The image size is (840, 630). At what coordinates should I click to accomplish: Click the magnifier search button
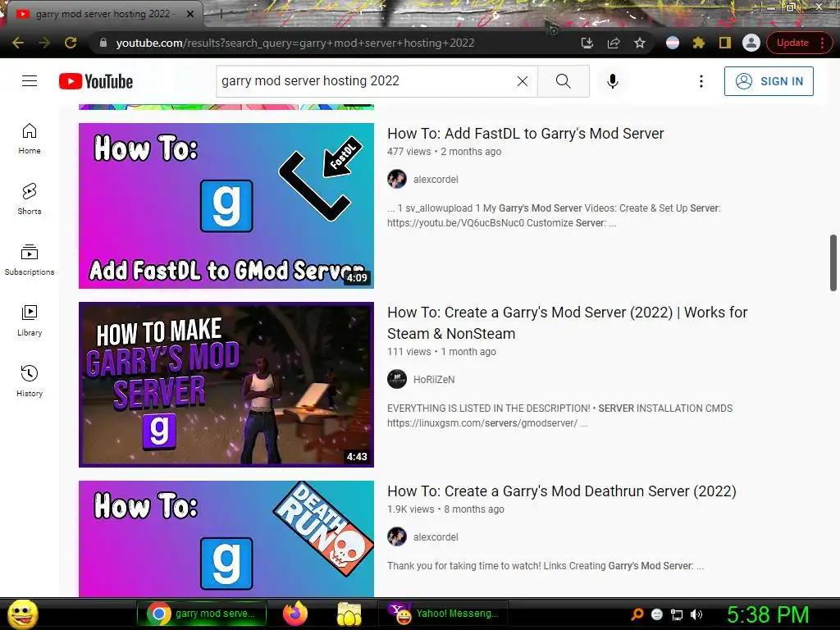pyautogui.click(x=563, y=81)
